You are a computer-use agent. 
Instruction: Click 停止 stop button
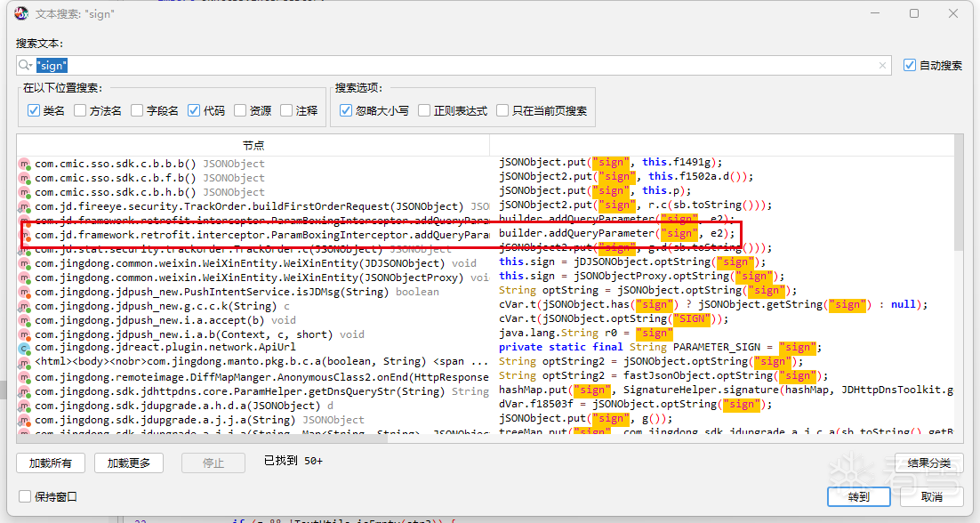(213, 463)
